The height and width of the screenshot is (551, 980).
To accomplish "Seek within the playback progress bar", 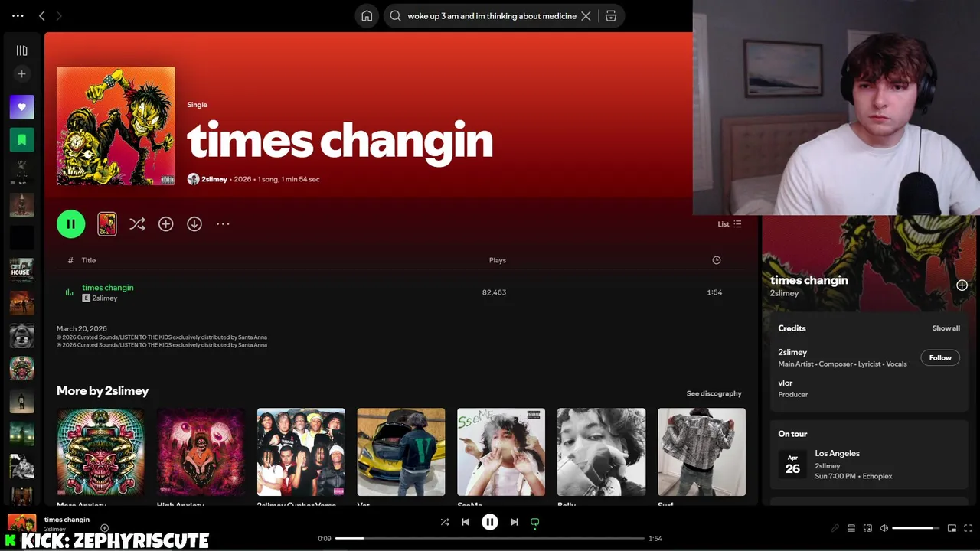I will 490,539.
